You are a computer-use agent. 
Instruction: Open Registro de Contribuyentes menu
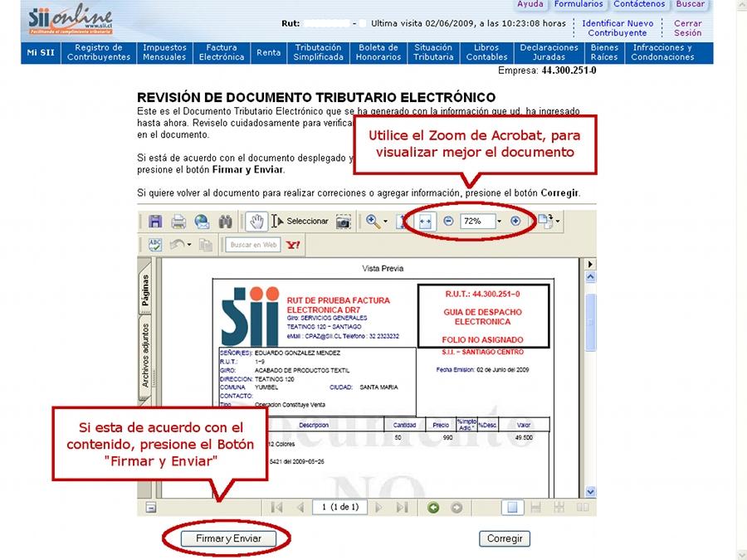99,52
